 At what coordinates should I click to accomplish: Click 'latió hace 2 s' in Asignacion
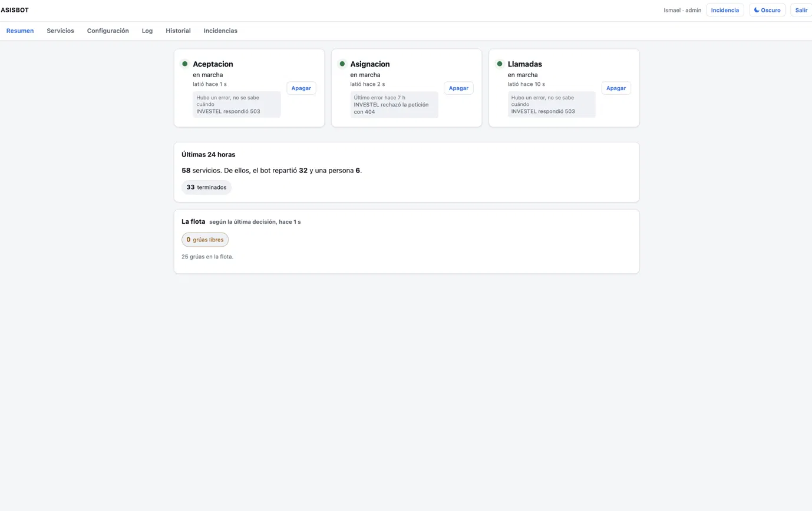click(367, 84)
